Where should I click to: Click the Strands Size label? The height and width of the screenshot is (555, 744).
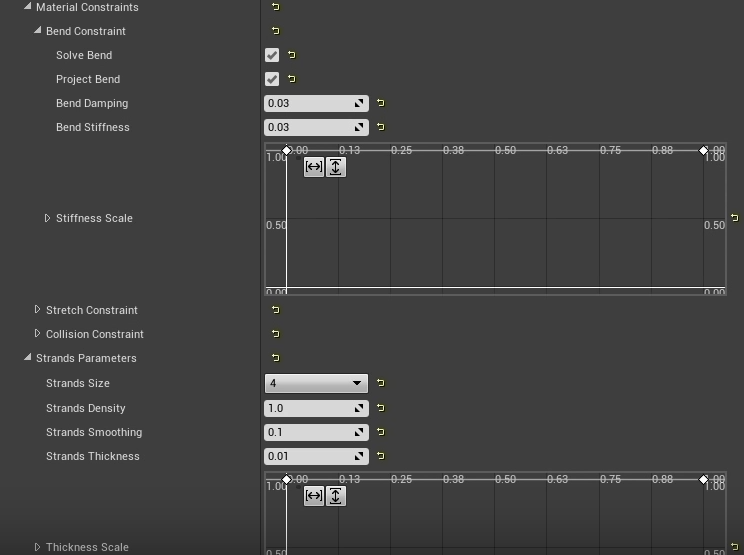click(x=78, y=383)
